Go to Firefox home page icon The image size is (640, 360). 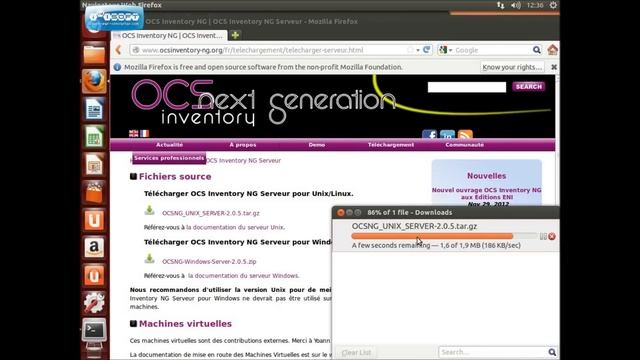[x=553, y=50]
